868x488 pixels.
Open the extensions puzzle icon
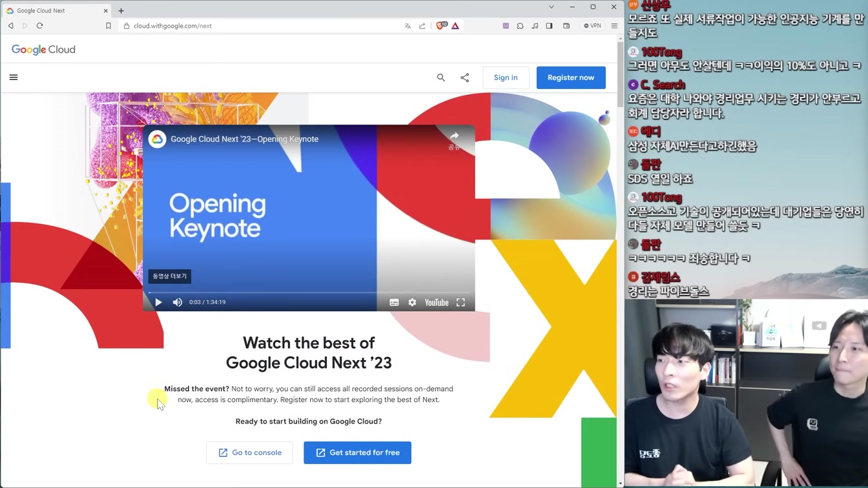pyautogui.click(x=520, y=26)
